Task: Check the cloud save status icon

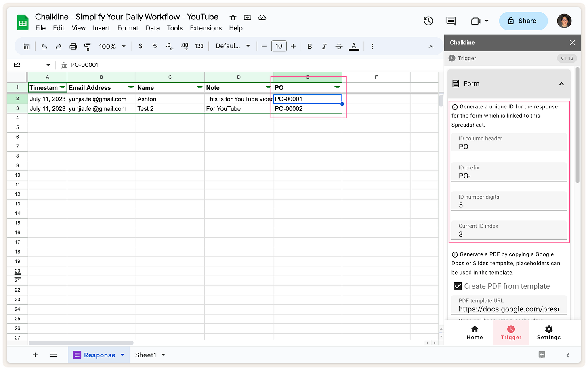Action: coord(262,17)
